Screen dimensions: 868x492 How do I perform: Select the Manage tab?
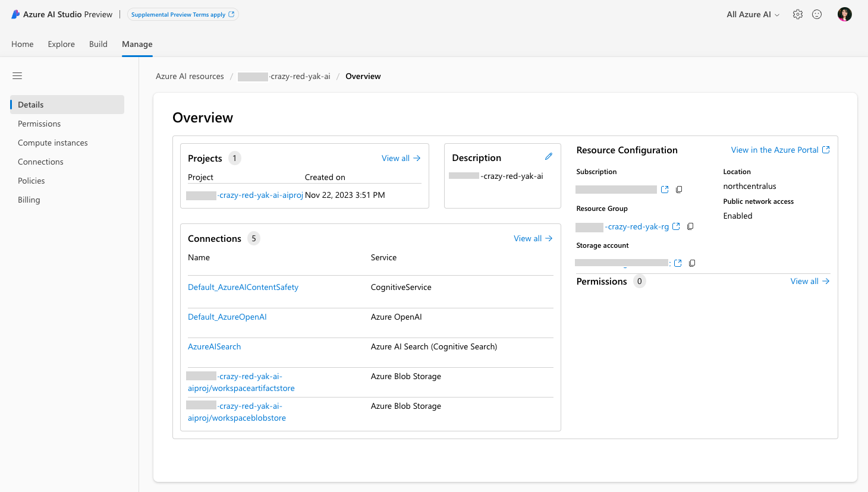137,44
